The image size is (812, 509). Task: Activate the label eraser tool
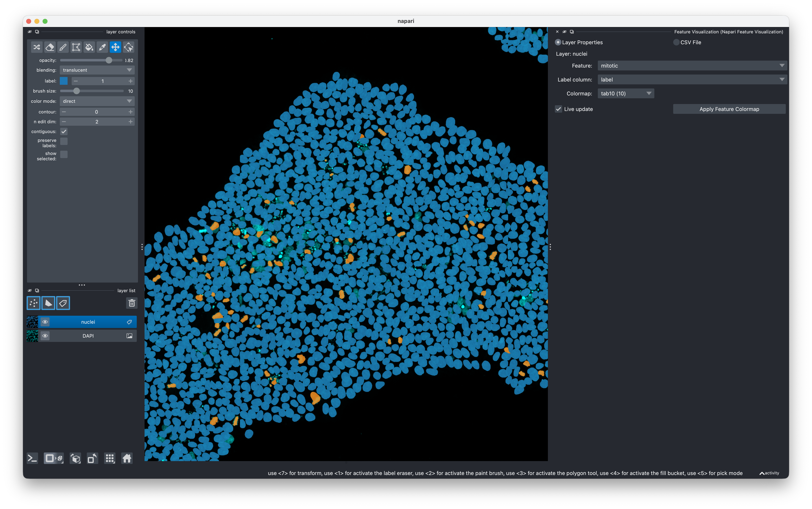(50, 47)
